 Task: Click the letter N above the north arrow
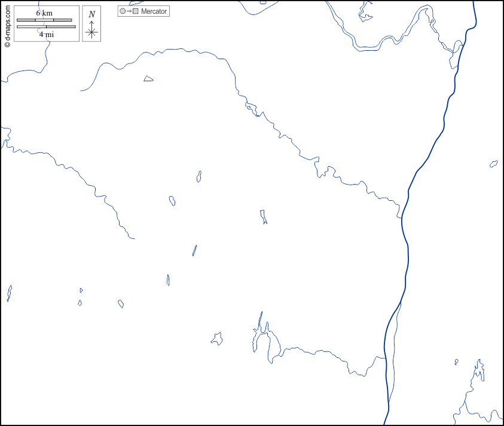point(91,14)
